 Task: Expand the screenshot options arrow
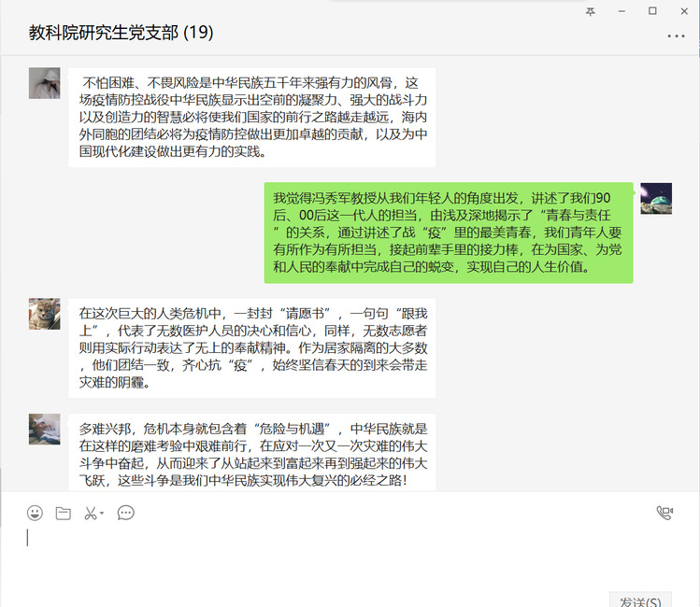click(102, 514)
